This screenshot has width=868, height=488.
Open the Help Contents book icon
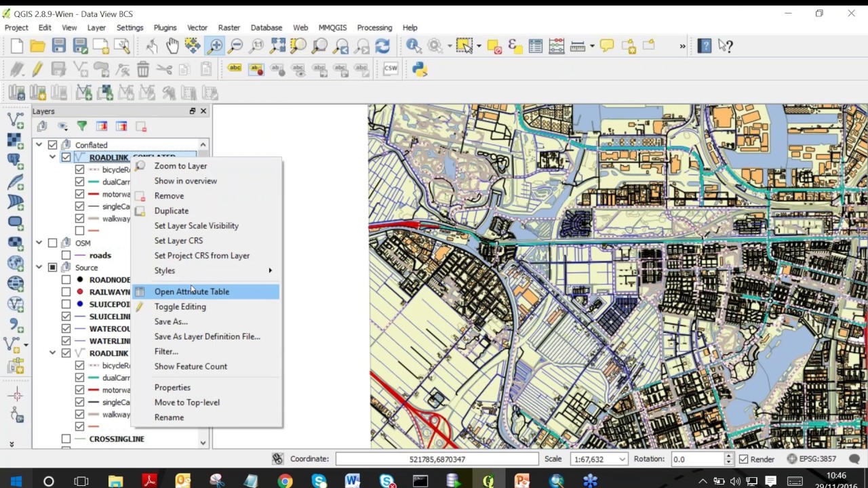(705, 46)
